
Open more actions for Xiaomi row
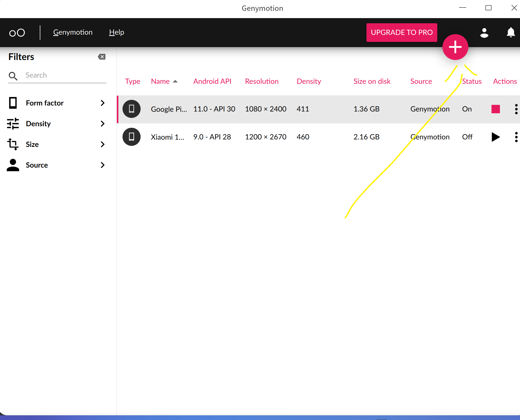tap(516, 137)
